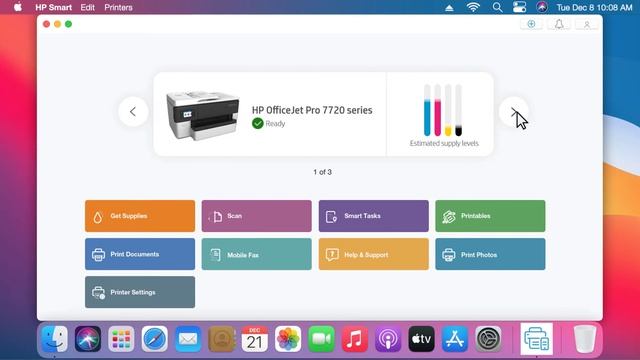
Task: Open the Print Photos tile
Action: [490, 254]
